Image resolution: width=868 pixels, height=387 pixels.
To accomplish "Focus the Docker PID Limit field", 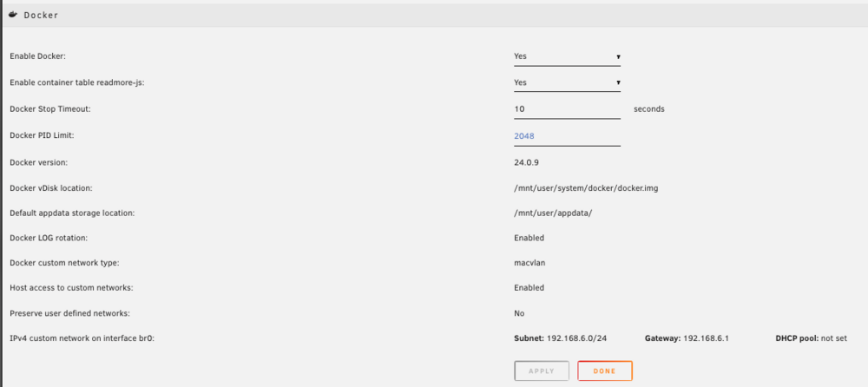I will pyautogui.click(x=568, y=135).
